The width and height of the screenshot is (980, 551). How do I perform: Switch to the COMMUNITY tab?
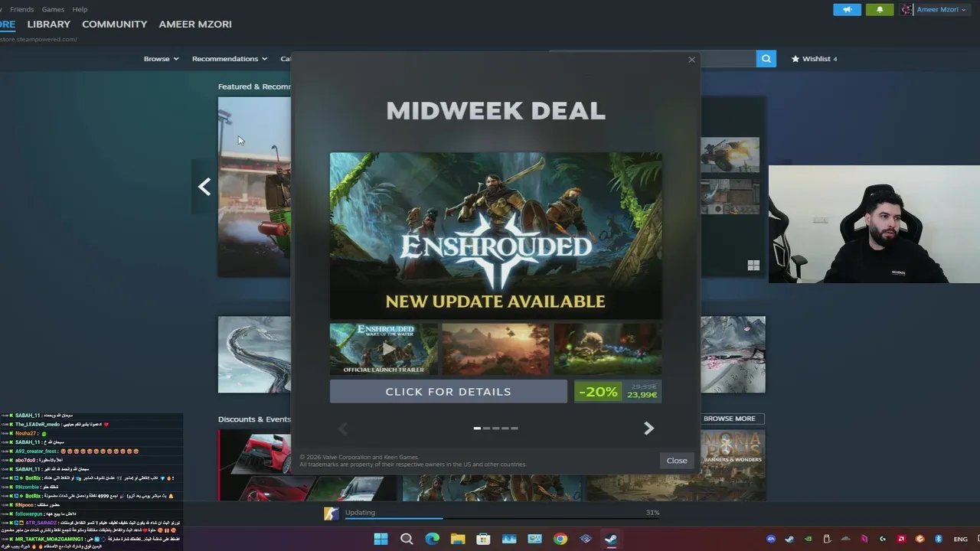tap(114, 24)
